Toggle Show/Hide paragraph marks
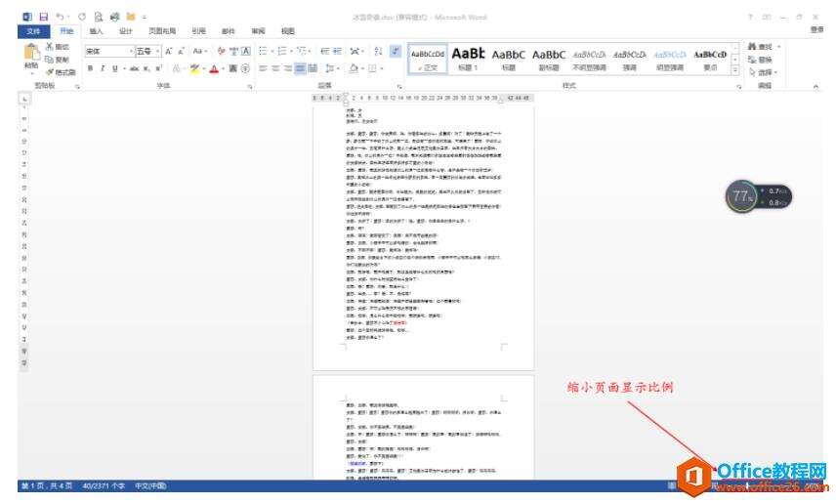The image size is (836, 504). click(x=396, y=51)
